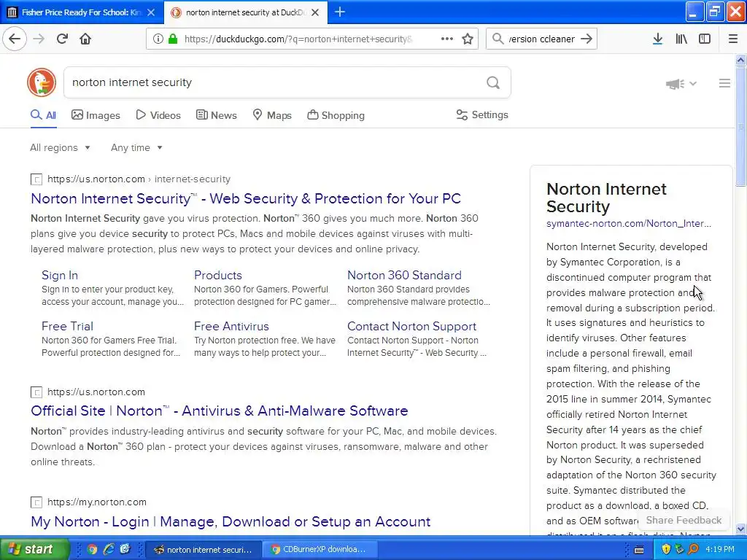Click the keyboard tray icon

pyautogui.click(x=639, y=550)
